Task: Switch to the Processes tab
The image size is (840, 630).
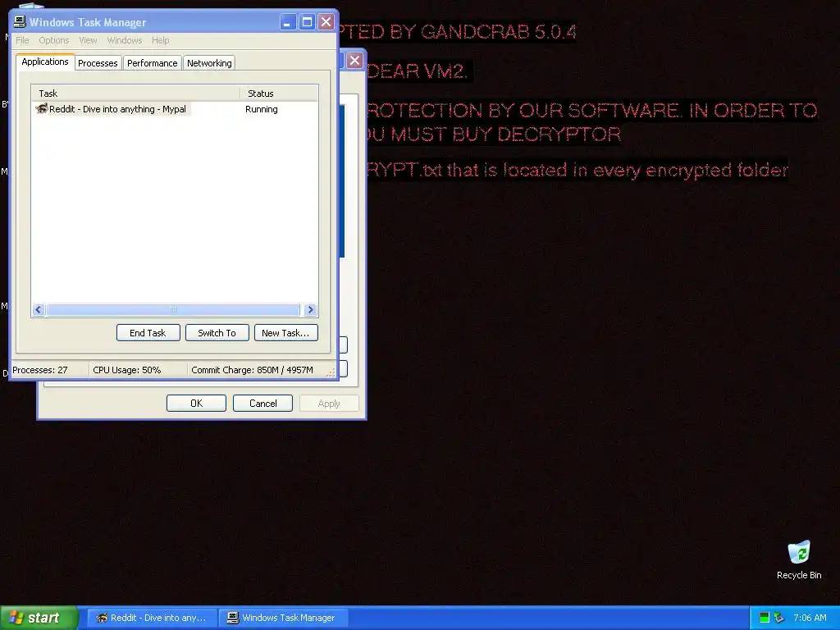Action: 98,63
